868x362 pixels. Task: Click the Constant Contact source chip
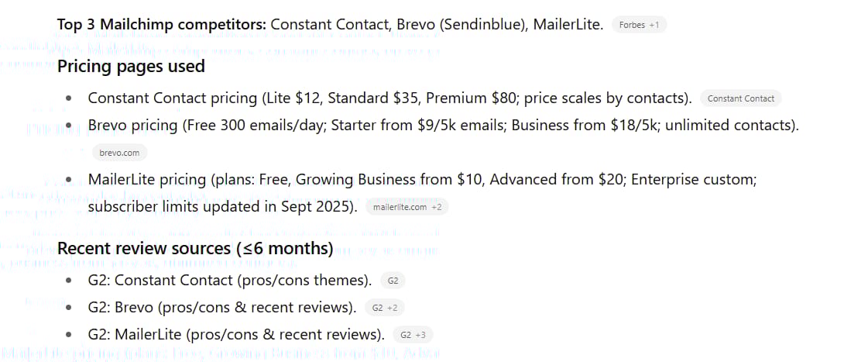(x=740, y=98)
